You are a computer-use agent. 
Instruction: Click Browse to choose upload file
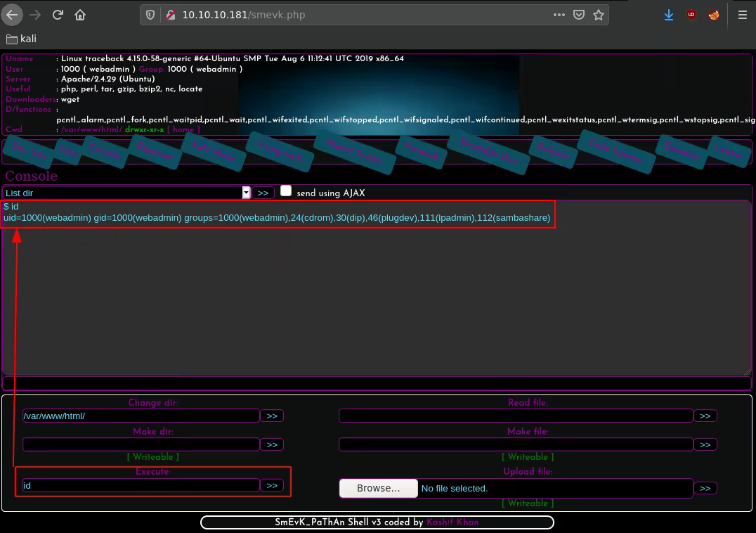click(378, 488)
